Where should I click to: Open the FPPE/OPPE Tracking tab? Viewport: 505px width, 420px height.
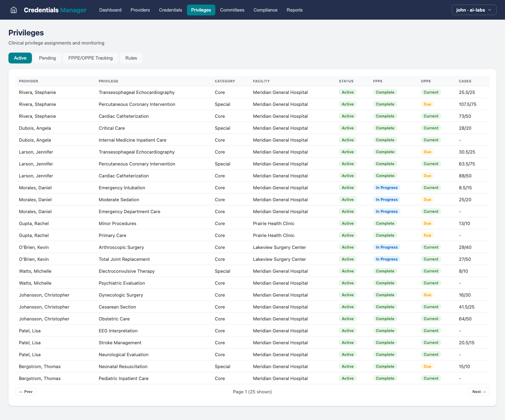pos(90,58)
